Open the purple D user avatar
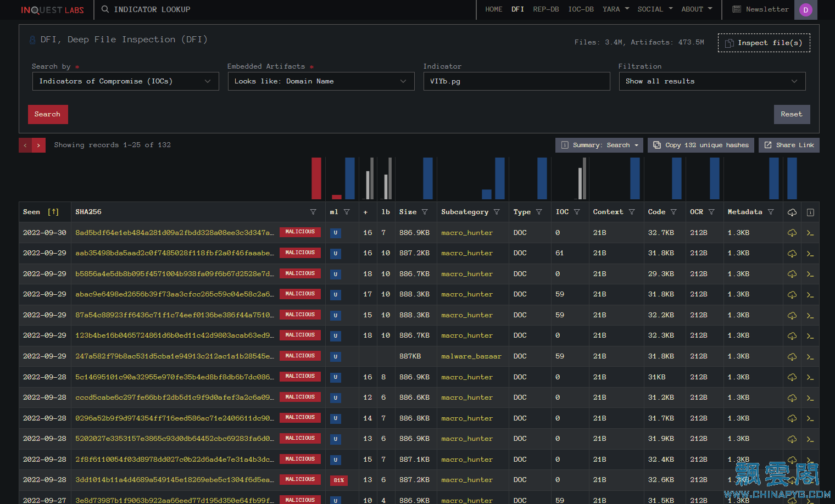Image resolution: width=835 pixels, height=504 pixels. [x=806, y=10]
